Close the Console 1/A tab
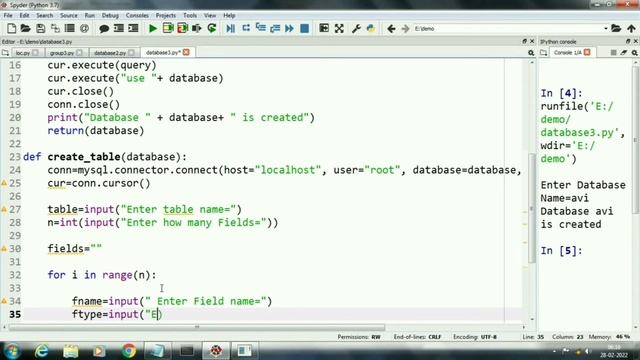This screenshot has height=360, width=640. coord(587,52)
